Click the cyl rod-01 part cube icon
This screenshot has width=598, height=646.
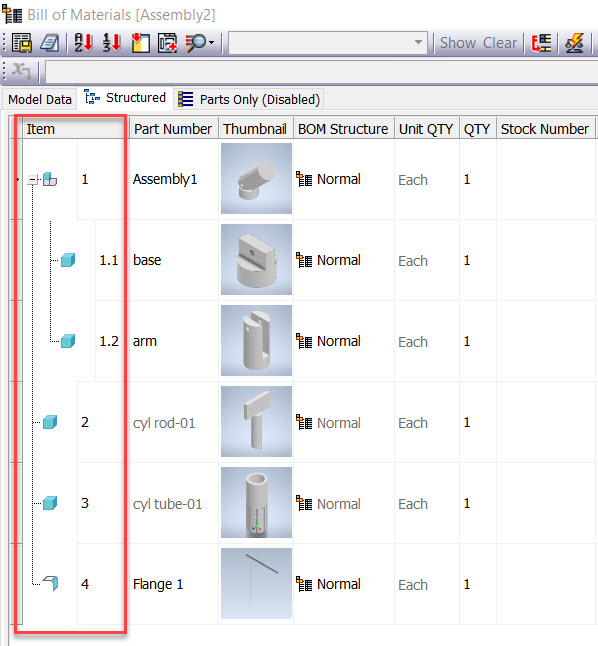[50, 422]
